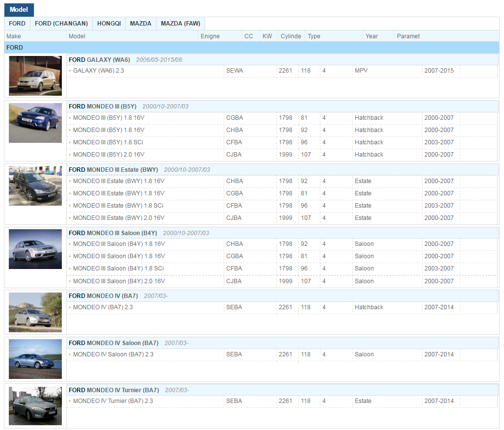Open the FORD GALAXY (WA6) heading
This screenshot has height=430, width=504.
tap(99, 60)
